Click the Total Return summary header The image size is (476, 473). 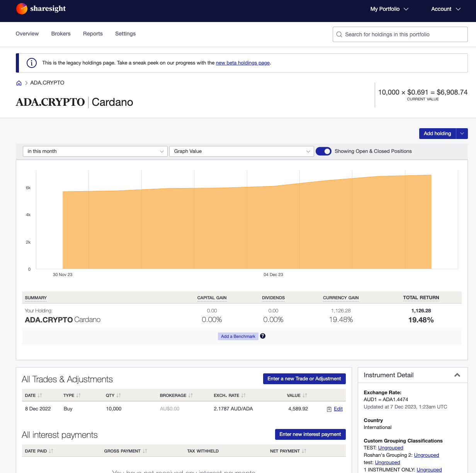coord(421,298)
